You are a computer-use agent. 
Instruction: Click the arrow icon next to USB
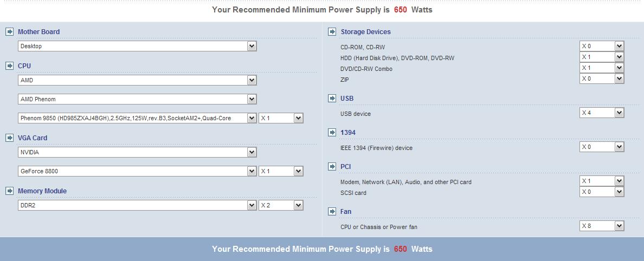(x=332, y=98)
